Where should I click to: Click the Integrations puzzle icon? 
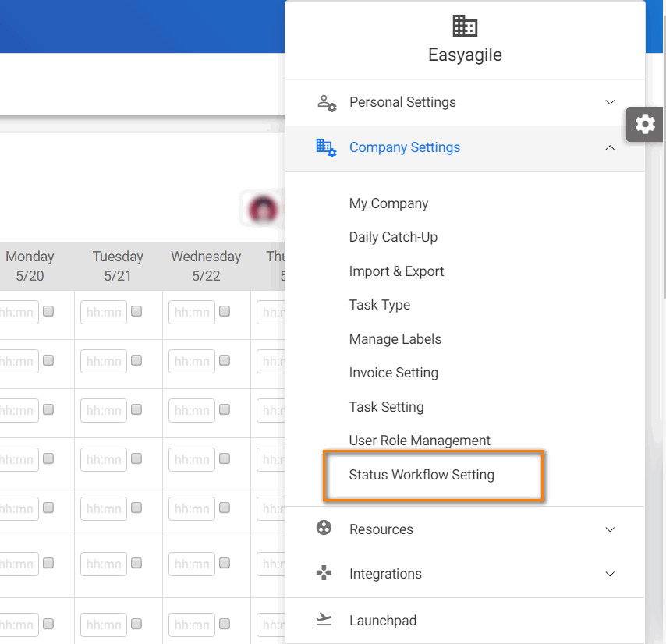[x=324, y=573]
